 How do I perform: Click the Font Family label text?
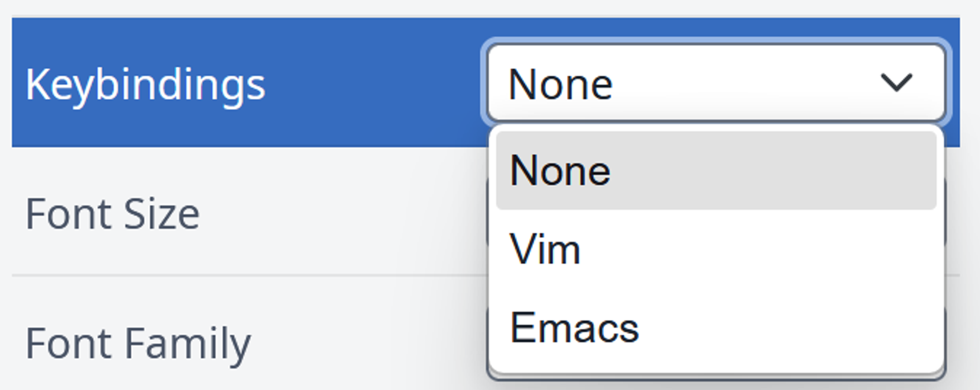(138, 342)
